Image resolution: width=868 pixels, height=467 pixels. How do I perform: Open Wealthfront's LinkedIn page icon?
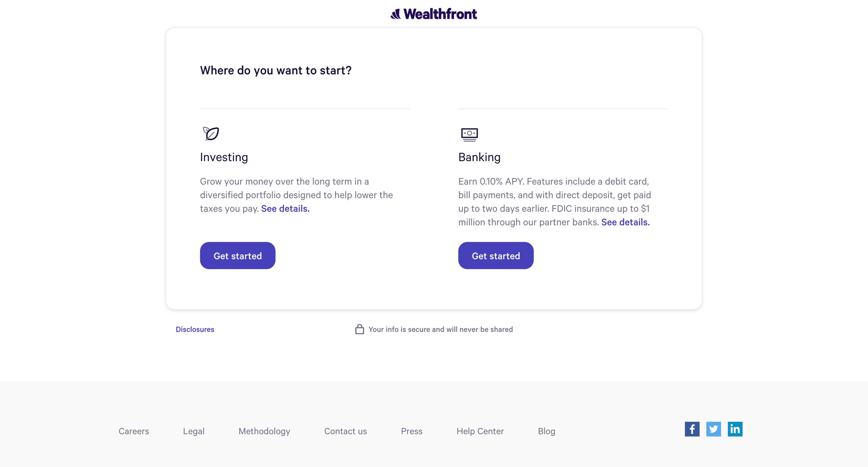click(735, 429)
